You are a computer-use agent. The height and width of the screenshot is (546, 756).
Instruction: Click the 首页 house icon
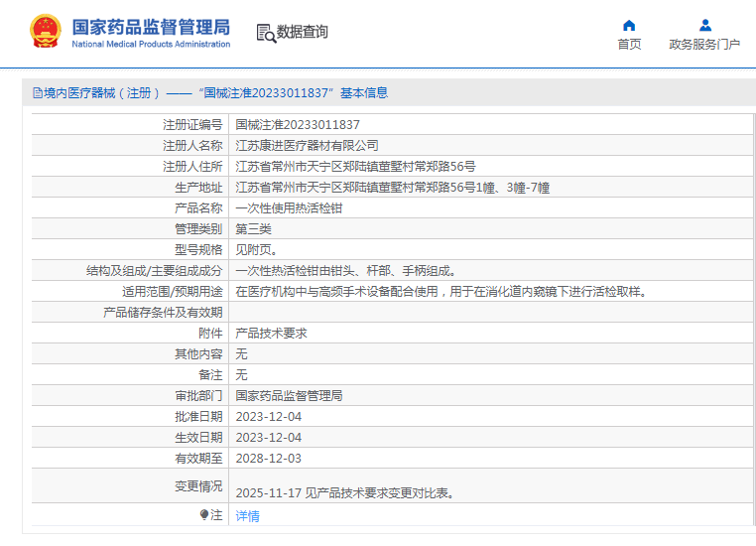click(x=629, y=26)
